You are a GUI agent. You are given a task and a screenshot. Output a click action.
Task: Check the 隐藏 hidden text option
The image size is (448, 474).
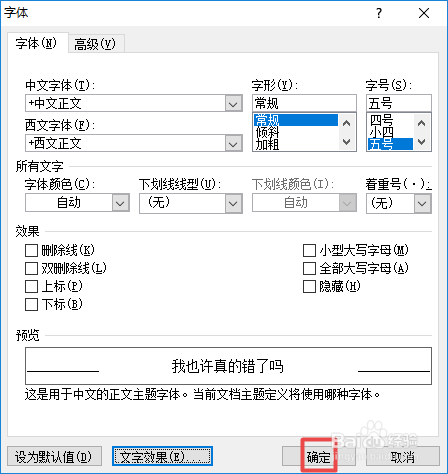click(309, 286)
